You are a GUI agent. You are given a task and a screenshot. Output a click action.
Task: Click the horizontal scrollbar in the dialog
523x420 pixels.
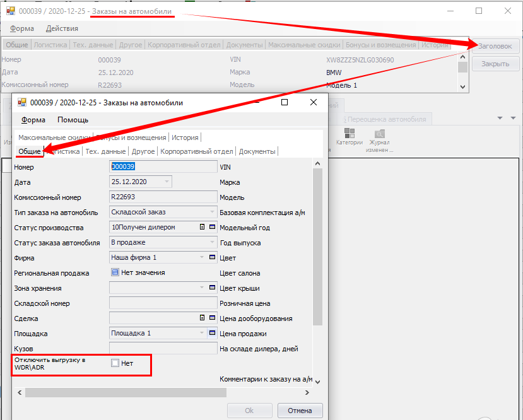[126, 392]
